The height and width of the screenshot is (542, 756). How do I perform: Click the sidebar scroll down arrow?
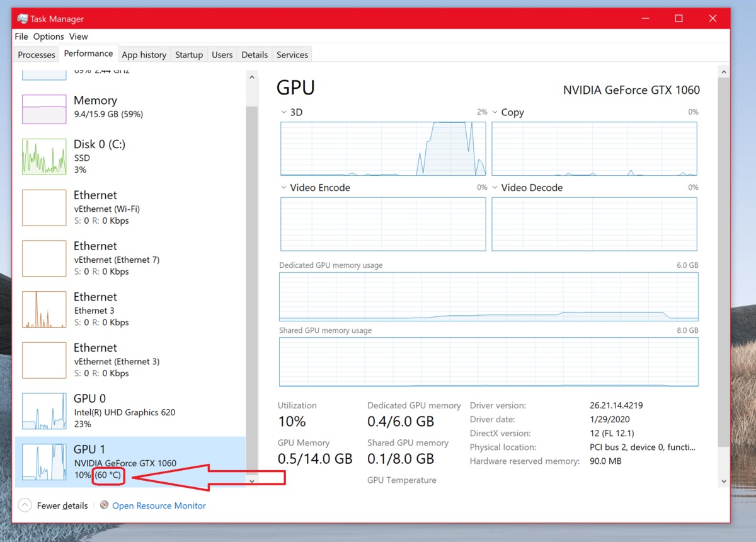coord(252,481)
